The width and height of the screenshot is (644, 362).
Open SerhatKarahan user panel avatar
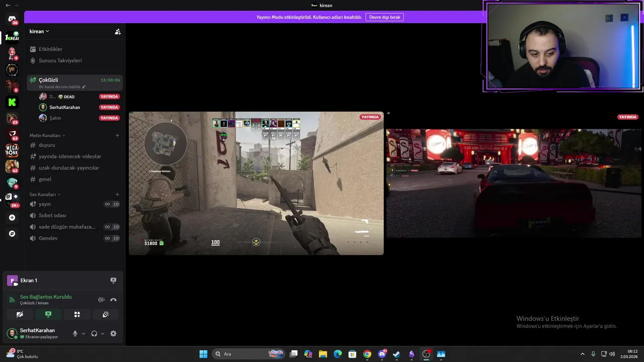(12, 333)
